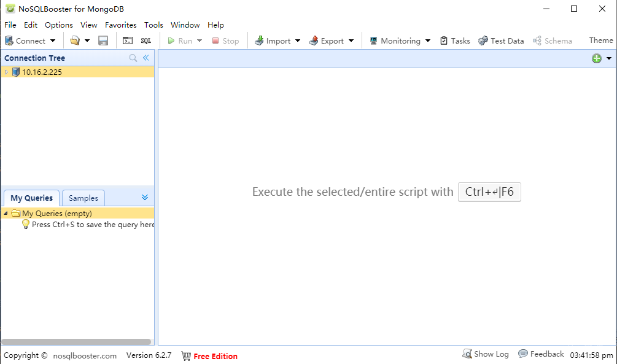
Task: Open the Feedback link
Action: tap(541, 354)
